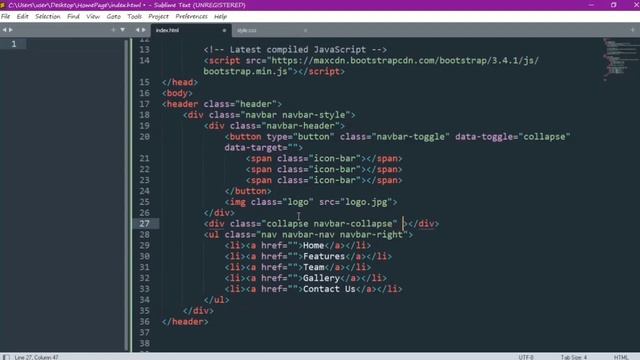Click the unsaved dot on index.html tab
640x360 pixels.
coord(224,30)
